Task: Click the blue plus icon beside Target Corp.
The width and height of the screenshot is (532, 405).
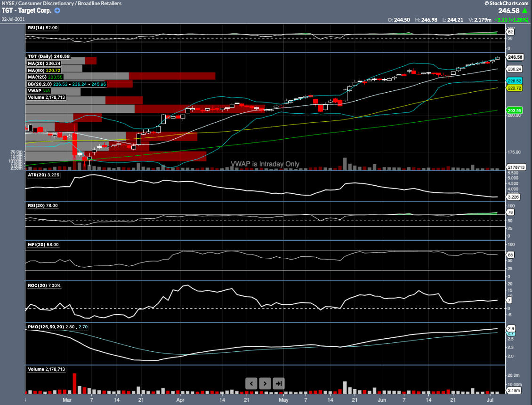Action: pyautogui.click(x=56, y=10)
